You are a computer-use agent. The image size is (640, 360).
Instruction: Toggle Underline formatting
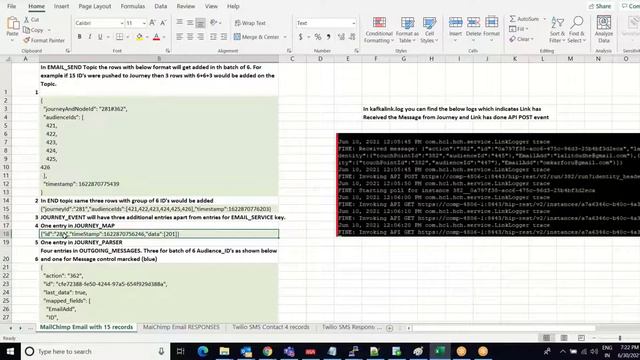[x=100, y=37]
